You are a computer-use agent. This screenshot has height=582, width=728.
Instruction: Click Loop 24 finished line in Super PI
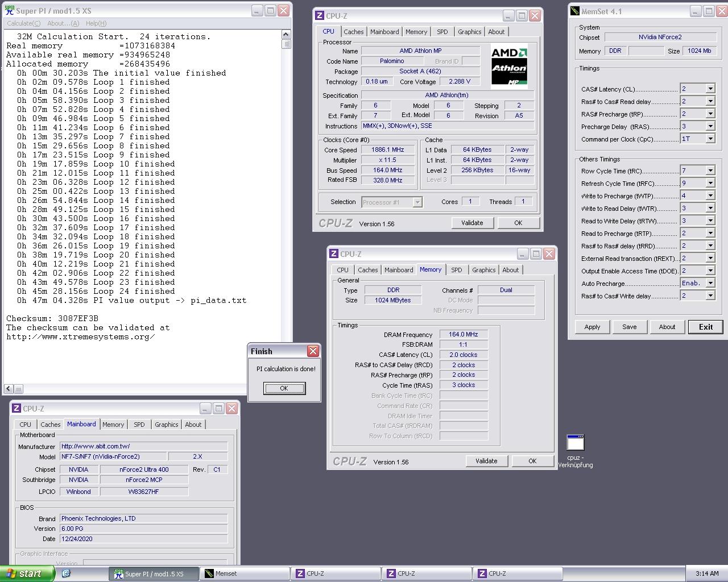click(x=96, y=291)
